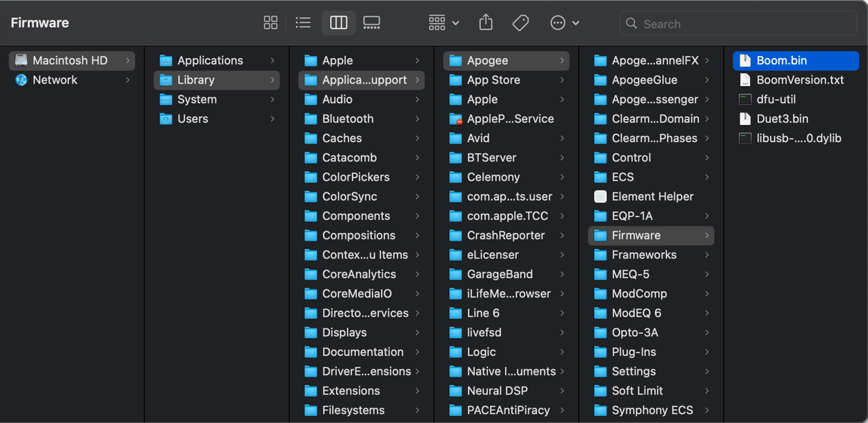Open the Element Helper app
Screen dimensions: 868x423
pyautogui.click(x=651, y=197)
